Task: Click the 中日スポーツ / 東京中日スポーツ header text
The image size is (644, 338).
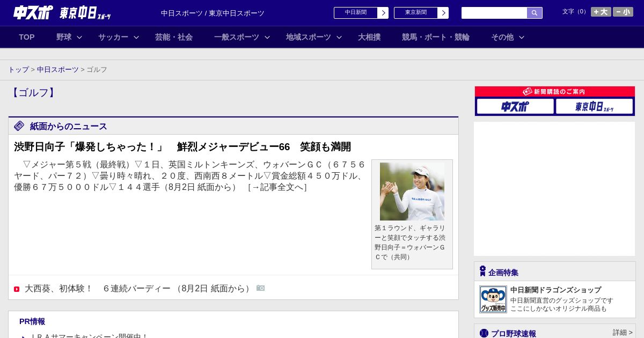Action: (x=213, y=13)
